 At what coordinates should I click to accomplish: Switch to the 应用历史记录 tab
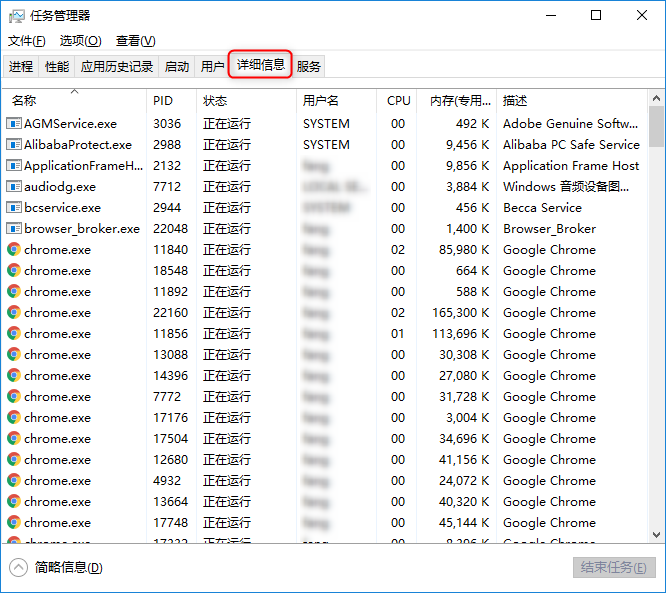point(117,66)
